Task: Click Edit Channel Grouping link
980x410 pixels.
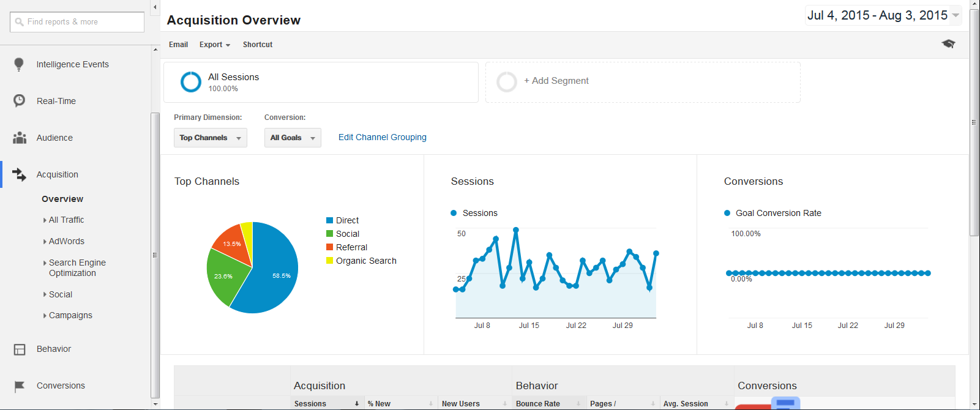Action: [x=383, y=137]
